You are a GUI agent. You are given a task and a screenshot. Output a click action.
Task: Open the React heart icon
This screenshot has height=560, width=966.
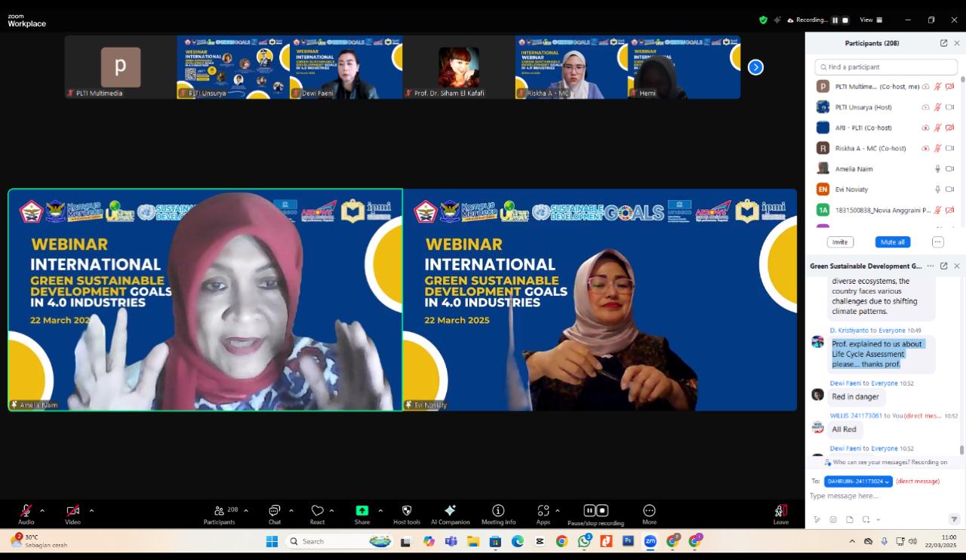click(317, 511)
